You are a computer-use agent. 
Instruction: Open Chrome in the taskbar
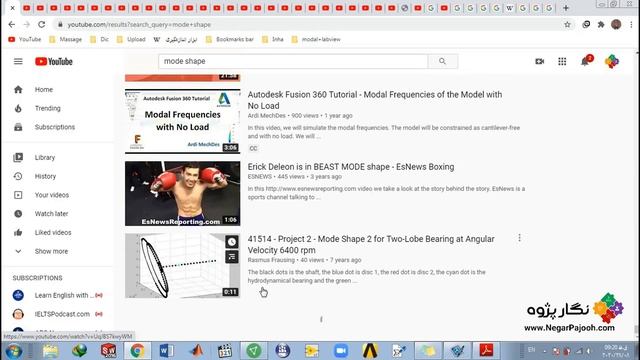(x=137, y=351)
